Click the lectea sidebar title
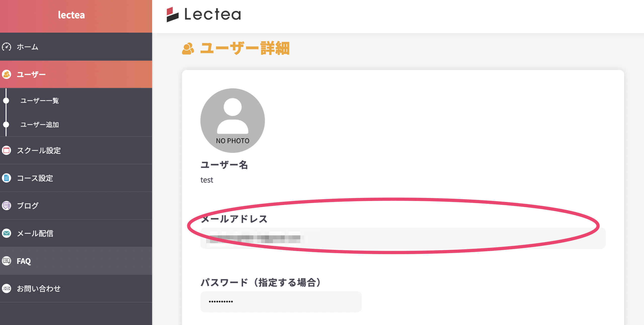The width and height of the screenshot is (644, 325). pyautogui.click(x=71, y=15)
